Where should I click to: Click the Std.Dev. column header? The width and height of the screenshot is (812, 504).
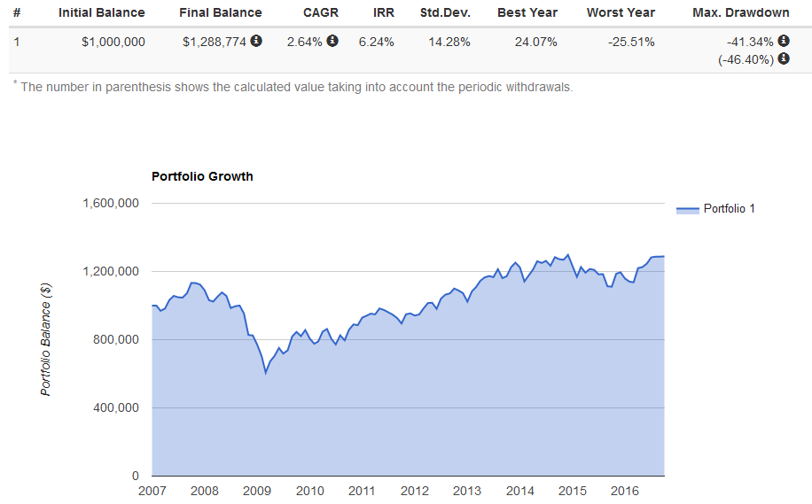pyautogui.click(x=445, y=13)
